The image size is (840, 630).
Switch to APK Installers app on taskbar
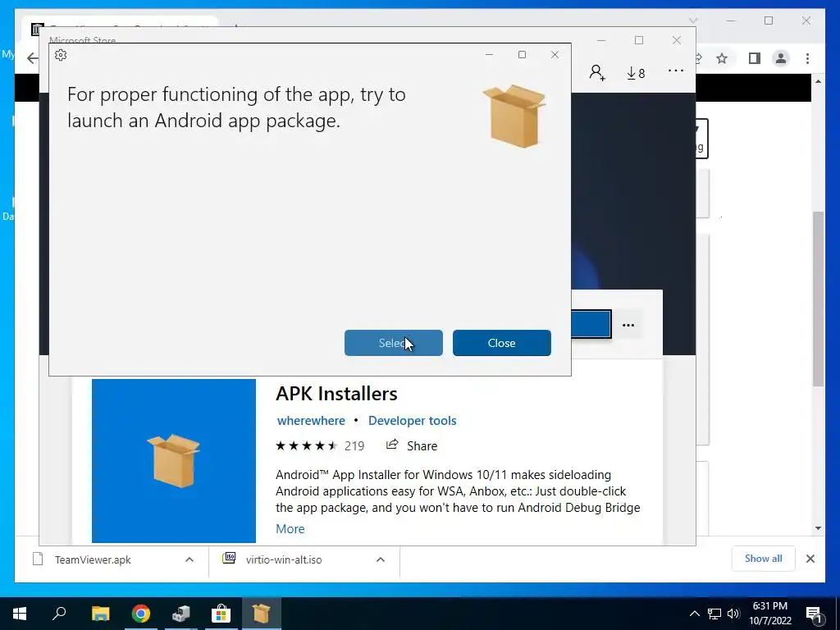tap(262, 614)
